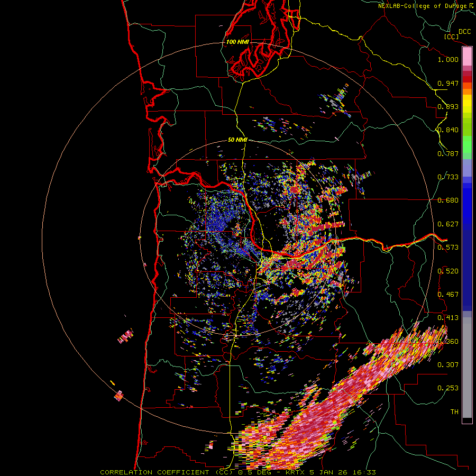Select the 0.840 scale value
The image size is (476, 476).
[x=448, y=130]
